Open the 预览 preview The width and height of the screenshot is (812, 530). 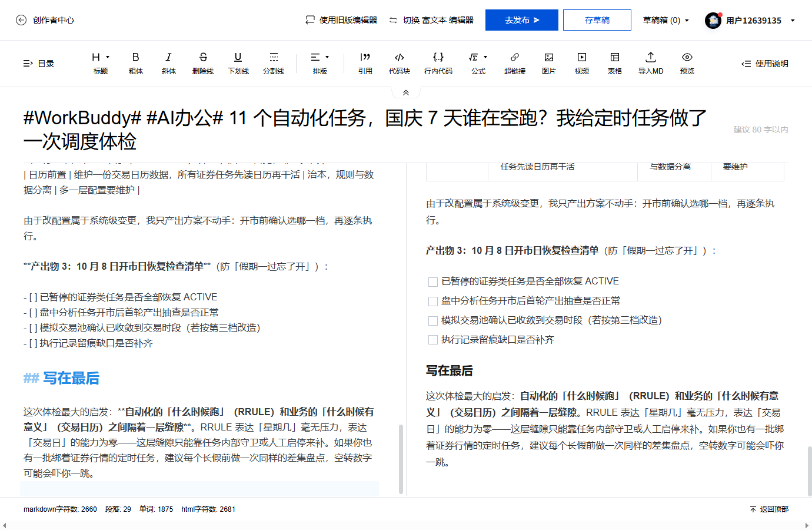[687, 63]
